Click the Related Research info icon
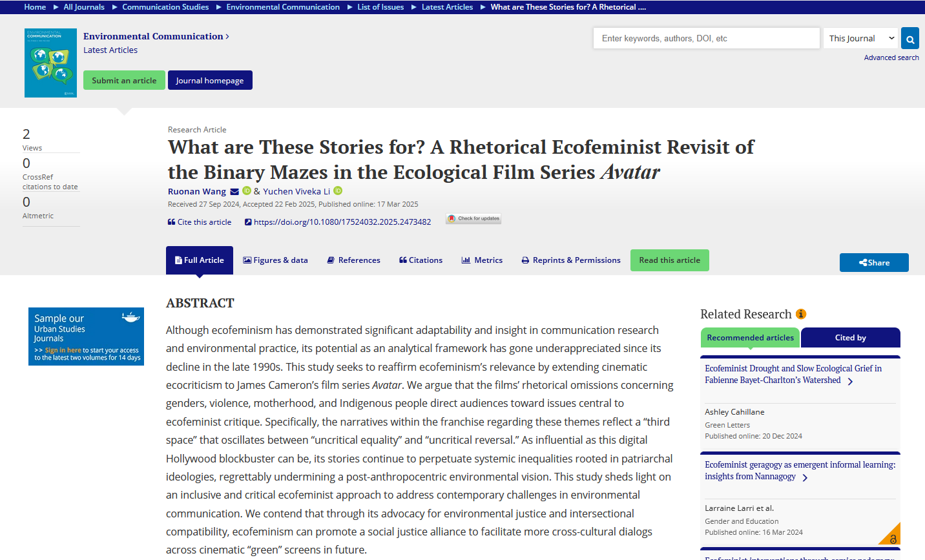 point(801,314)
